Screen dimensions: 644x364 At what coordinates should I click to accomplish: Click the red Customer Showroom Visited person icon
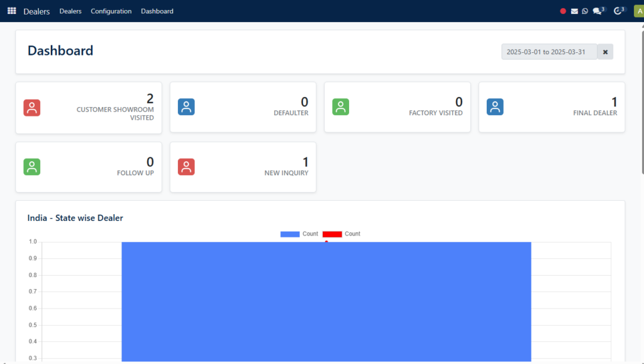(x=31, y=108)
